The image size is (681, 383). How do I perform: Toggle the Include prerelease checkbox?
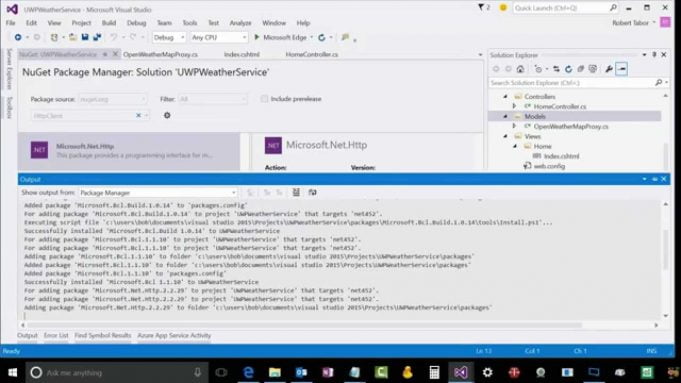point(264,99)
